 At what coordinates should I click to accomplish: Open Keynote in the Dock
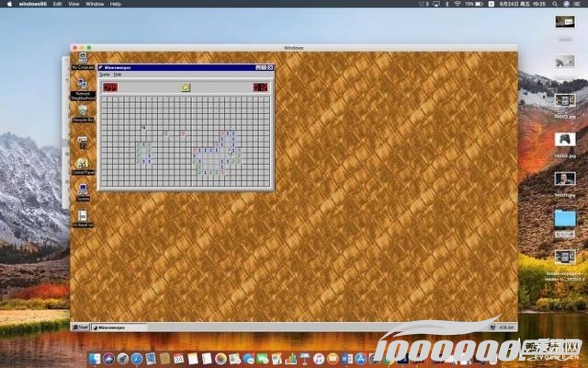[x=304, y=359]
